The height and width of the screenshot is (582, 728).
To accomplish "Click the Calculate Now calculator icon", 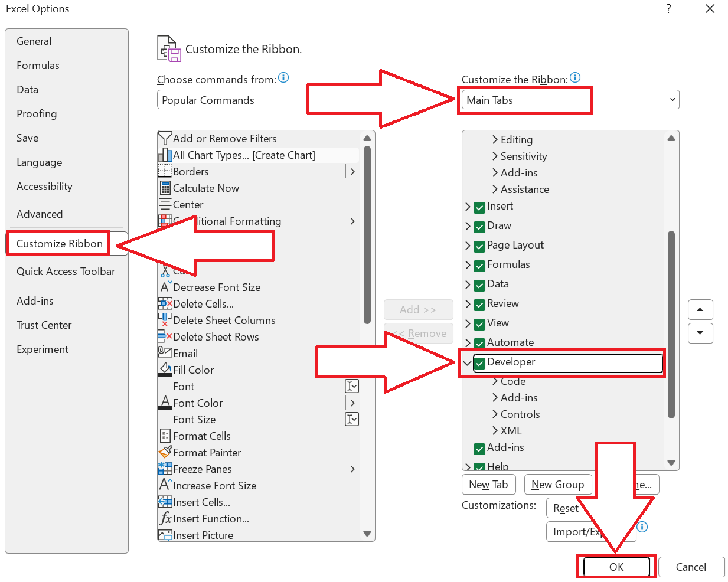I will click(165, 188).
